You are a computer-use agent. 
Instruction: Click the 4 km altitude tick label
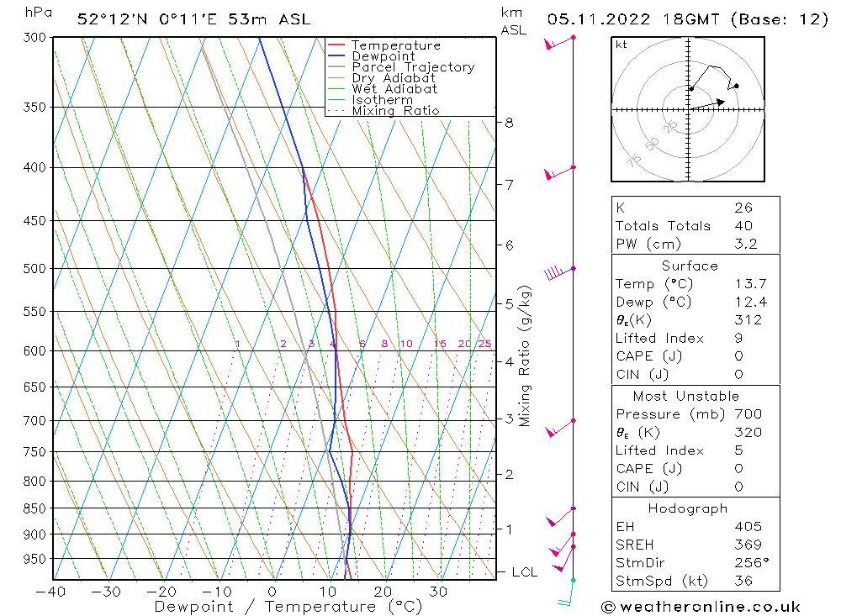click(x=509, y=362)
